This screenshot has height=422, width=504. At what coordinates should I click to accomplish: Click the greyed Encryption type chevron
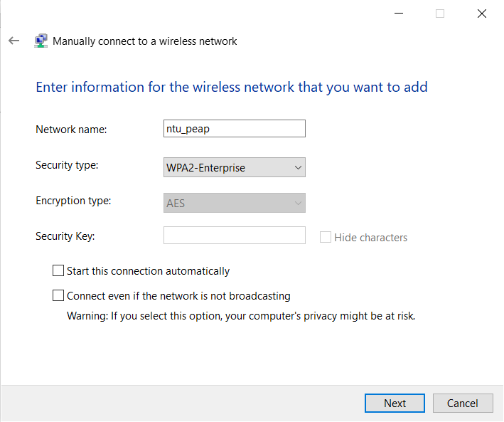click(x=298, y=203)
